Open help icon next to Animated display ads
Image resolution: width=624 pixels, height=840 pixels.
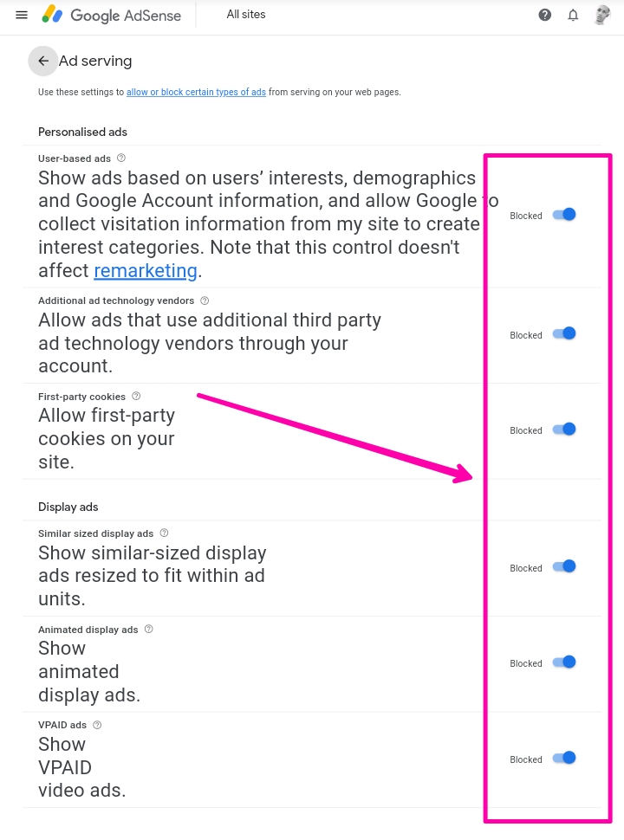(x=149, y=629)
